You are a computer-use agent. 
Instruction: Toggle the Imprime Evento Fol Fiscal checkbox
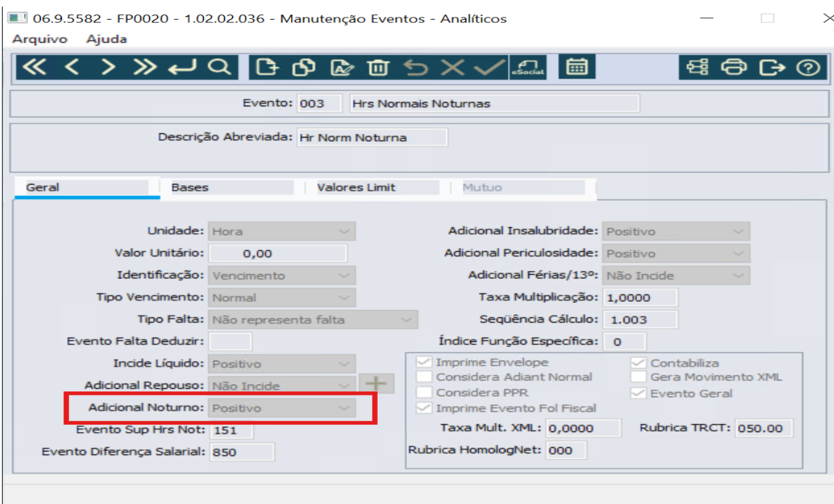pyautogui.click(x=424, y=408)
